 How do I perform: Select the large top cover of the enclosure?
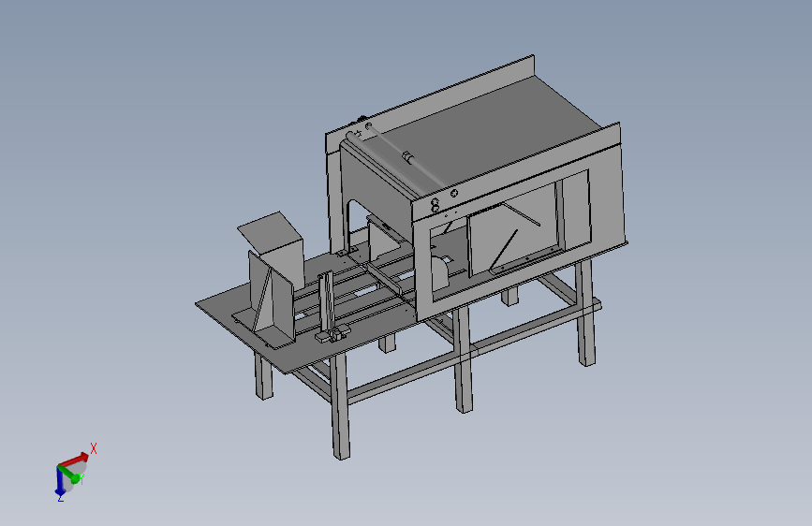click(487, 128)
